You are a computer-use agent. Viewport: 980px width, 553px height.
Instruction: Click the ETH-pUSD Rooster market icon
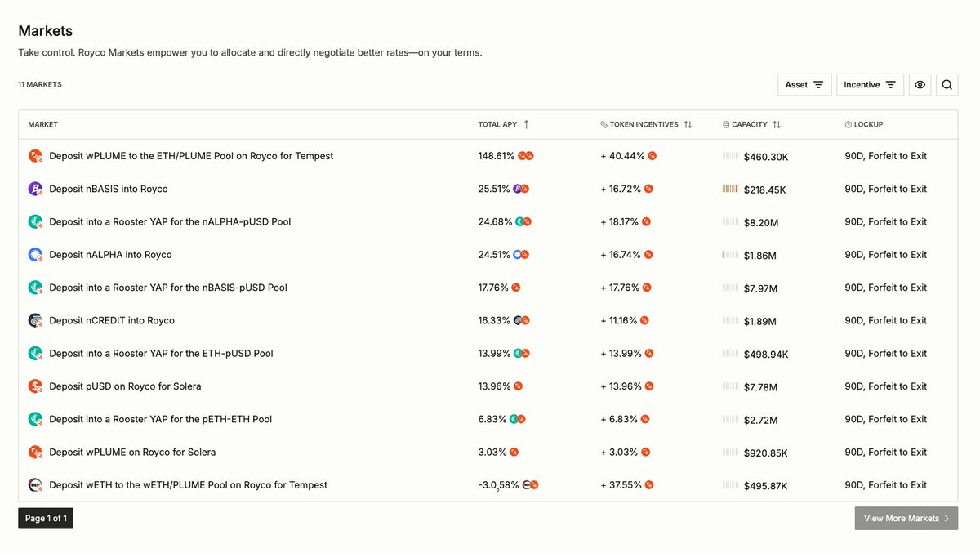coord(35,354)
